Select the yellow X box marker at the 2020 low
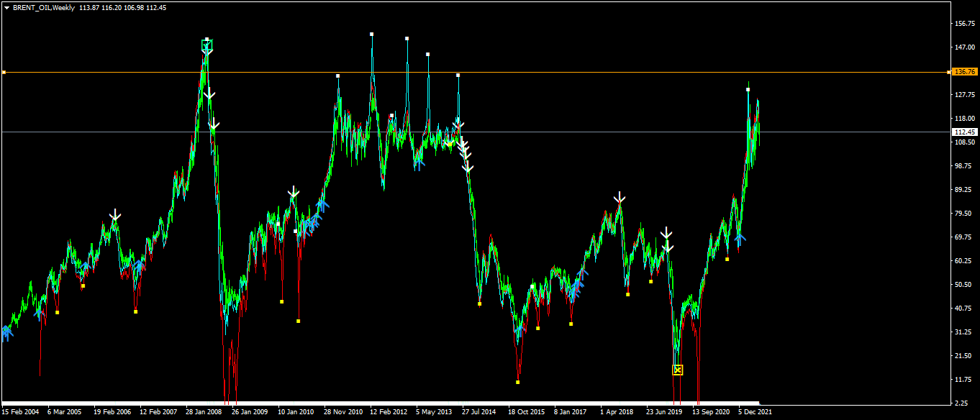980x420 pixels. pos(677,370)
